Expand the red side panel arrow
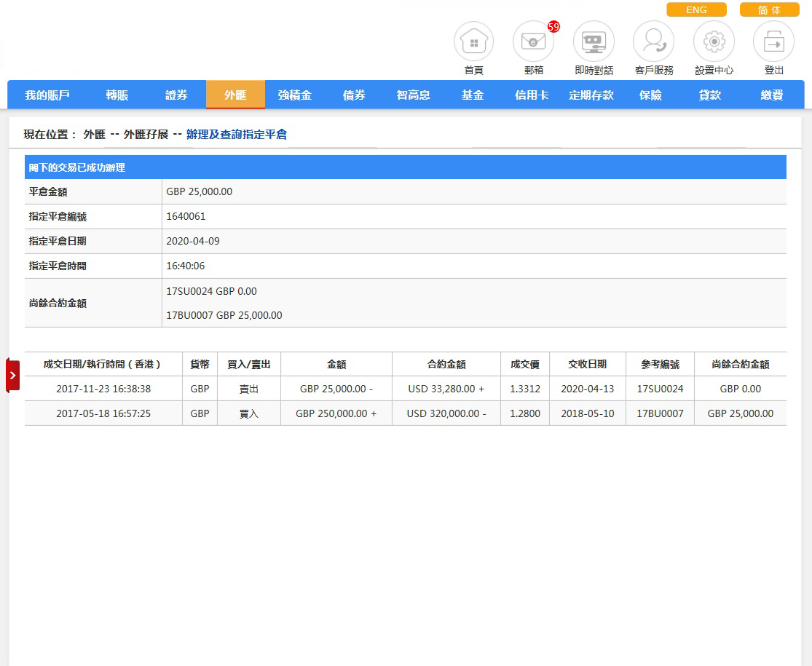812x666 pixels. coord(13,375)
